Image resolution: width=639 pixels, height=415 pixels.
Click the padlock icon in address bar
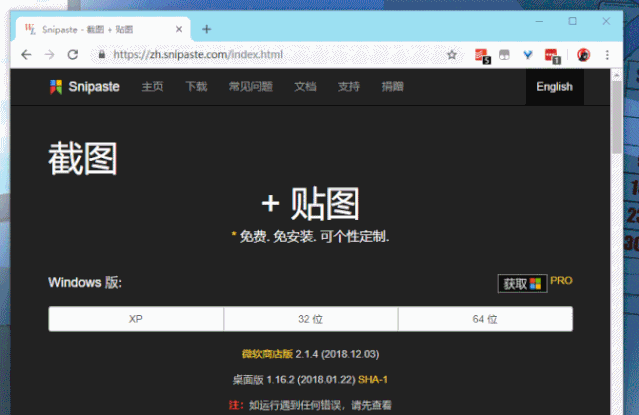pos(101,54)
